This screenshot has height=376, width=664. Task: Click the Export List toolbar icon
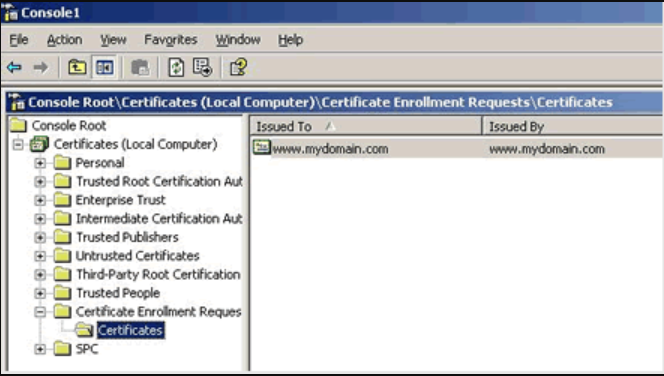tap(202, 67)
